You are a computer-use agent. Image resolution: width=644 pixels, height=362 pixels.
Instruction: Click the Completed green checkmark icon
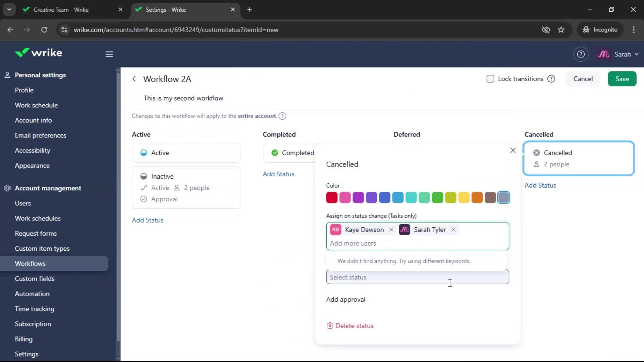[x=275, y=153]
